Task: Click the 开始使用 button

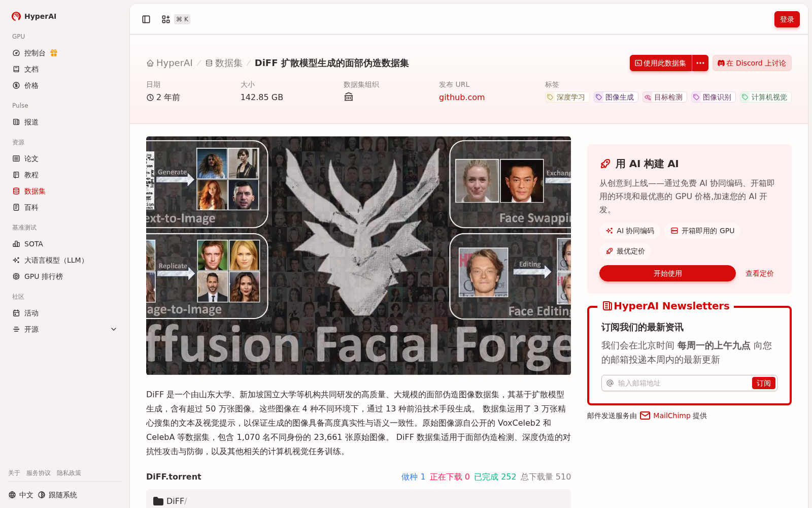Action: 667,273
